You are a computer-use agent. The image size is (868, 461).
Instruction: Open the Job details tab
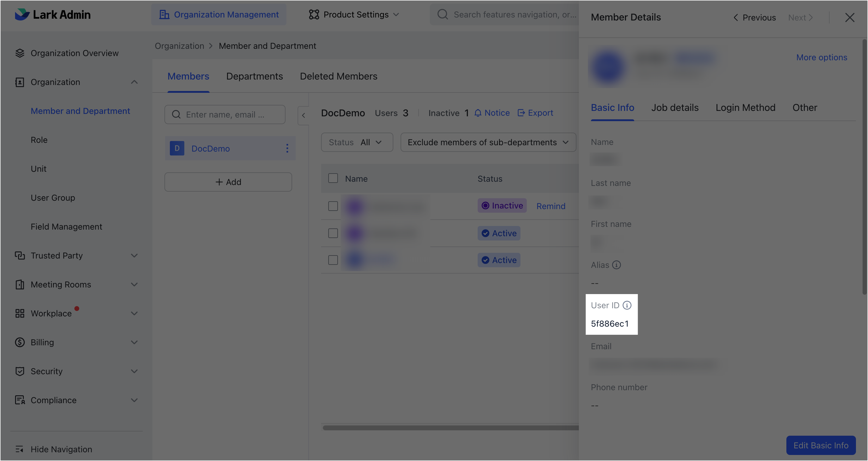tap(675, 108)
